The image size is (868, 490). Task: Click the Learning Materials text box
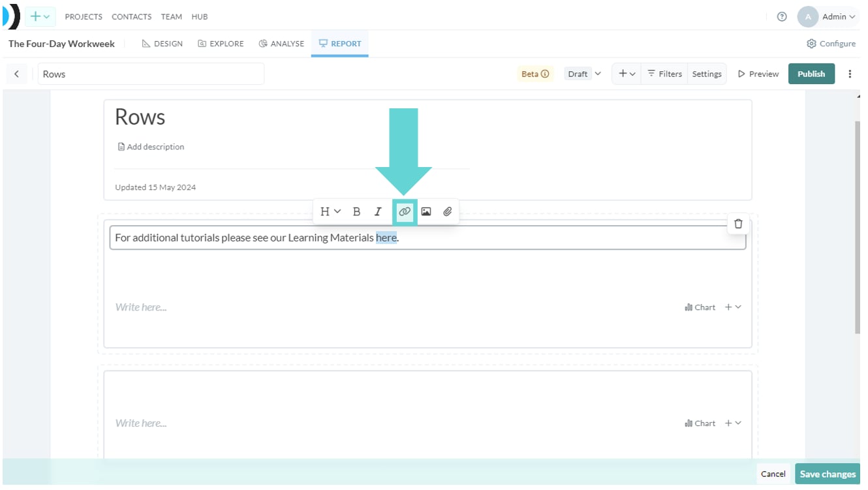(427, 237)
